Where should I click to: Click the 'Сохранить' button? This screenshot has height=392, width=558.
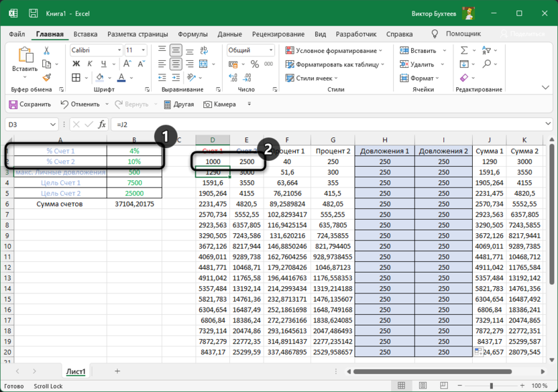click(30, 105)
